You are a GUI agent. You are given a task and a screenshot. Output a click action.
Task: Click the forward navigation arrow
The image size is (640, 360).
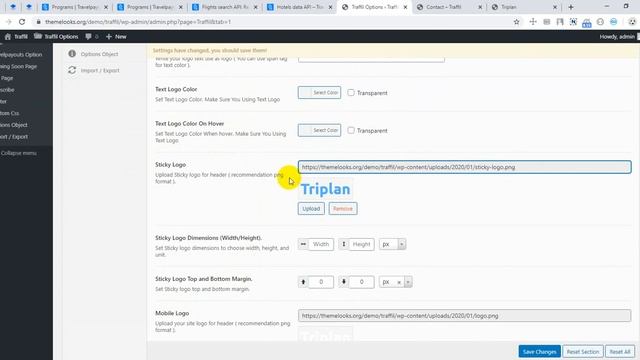pyautogui.click(x=9, y=22)
